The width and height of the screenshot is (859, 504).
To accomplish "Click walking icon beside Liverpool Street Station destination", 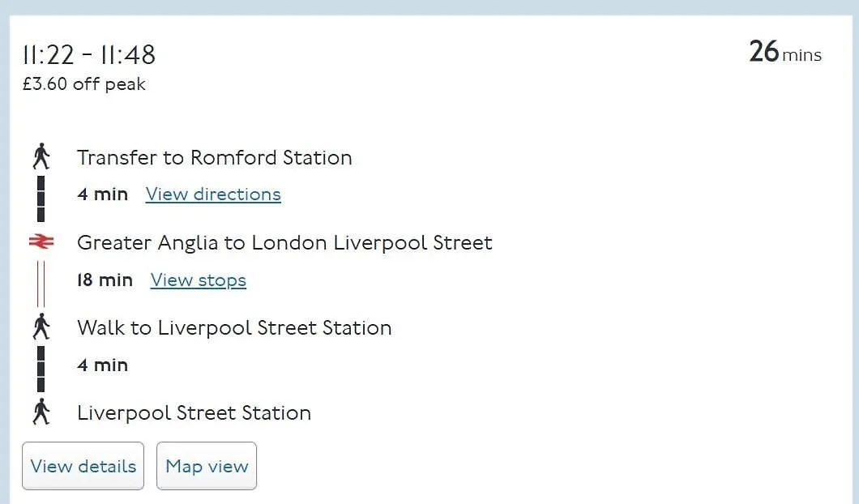I will [x=41, y=412].
